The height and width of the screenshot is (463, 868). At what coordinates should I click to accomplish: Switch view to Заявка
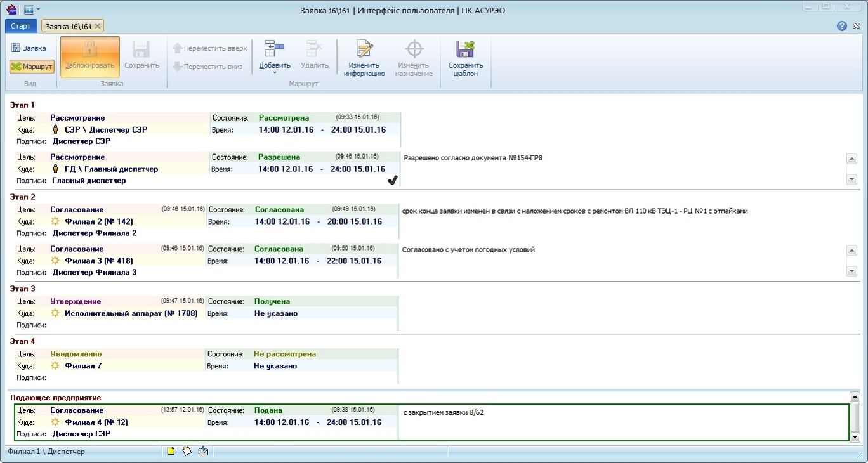click(29, 48)
